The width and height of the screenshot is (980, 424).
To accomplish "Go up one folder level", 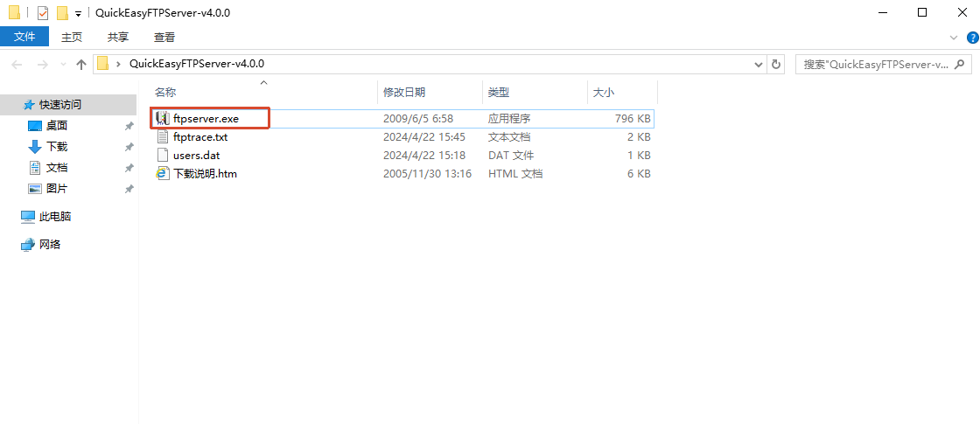I will click(x=81, y=65).
